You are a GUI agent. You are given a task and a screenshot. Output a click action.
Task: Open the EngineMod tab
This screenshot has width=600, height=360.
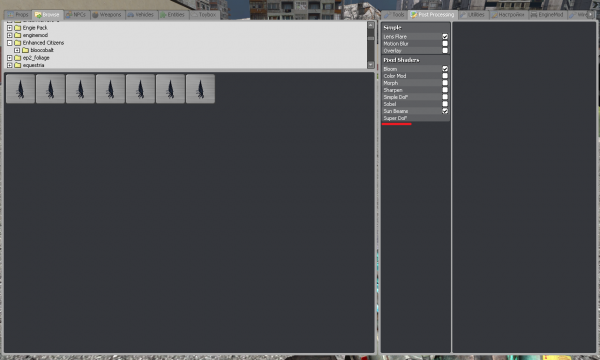pos(547,15)
